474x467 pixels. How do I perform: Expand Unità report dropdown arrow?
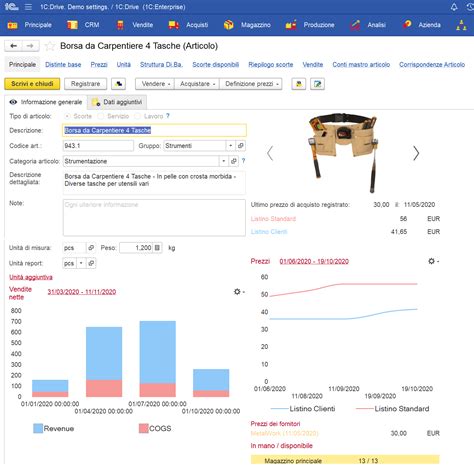coord(81,263)
